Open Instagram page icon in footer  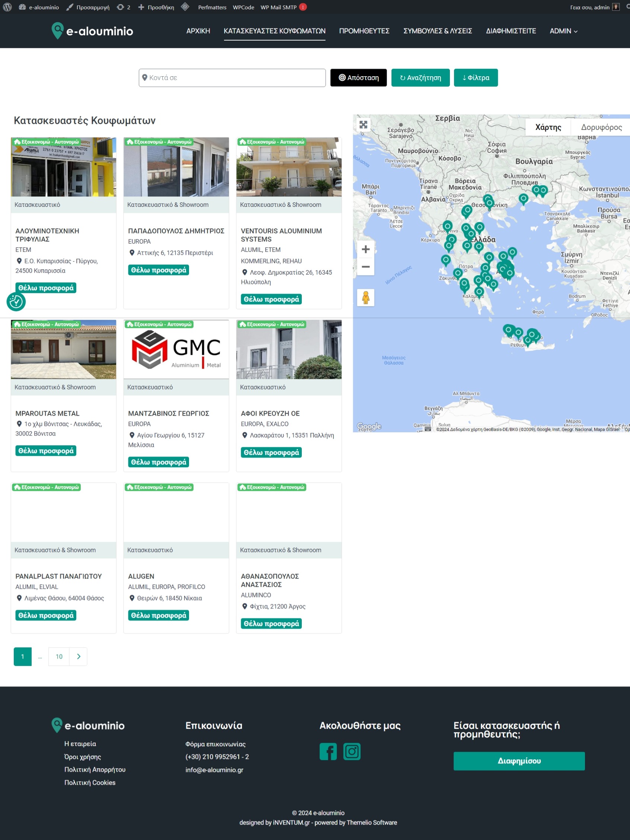click(x=352, y=751)
